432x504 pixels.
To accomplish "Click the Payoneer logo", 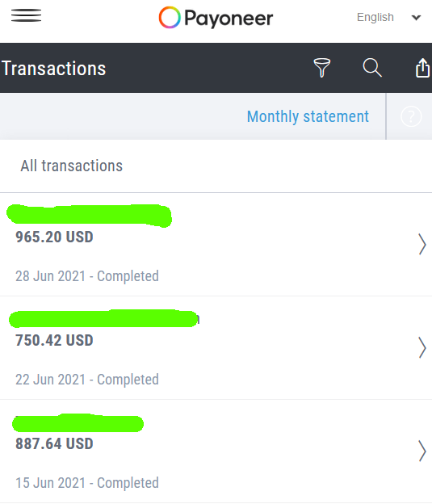I will (x=216, y=17).
